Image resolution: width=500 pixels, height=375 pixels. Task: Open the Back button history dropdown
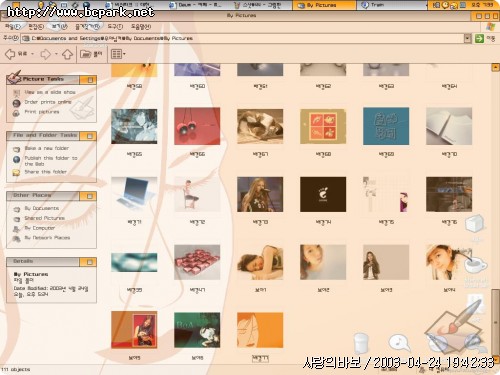[x=32, y=54]
